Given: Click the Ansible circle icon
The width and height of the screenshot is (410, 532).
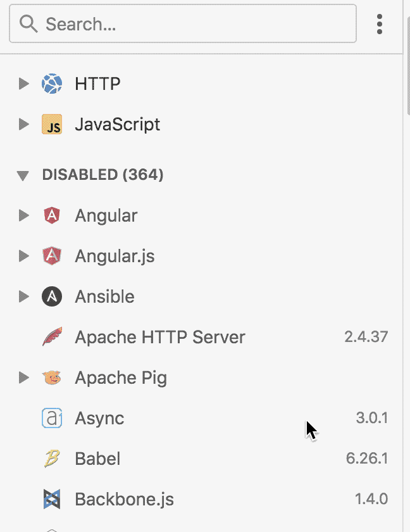Looking at the screenshot, I should tap(52, 296).
